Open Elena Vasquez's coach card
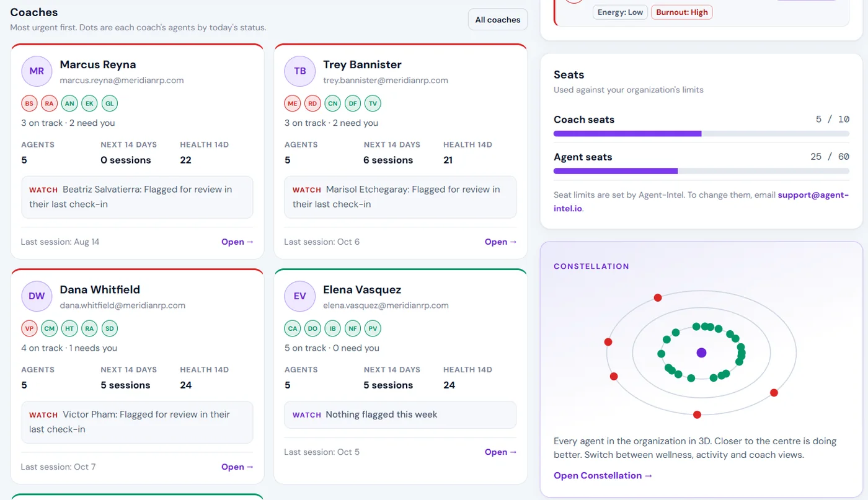The width and height of the screenshot is (868, 500). [x=501, y=452]
